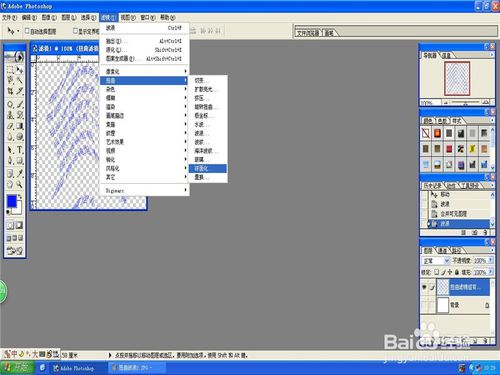Viewport: 500px width, 375px height.
Task: Open the layer fill slider arrow
Action: click(x=491, y=272)
